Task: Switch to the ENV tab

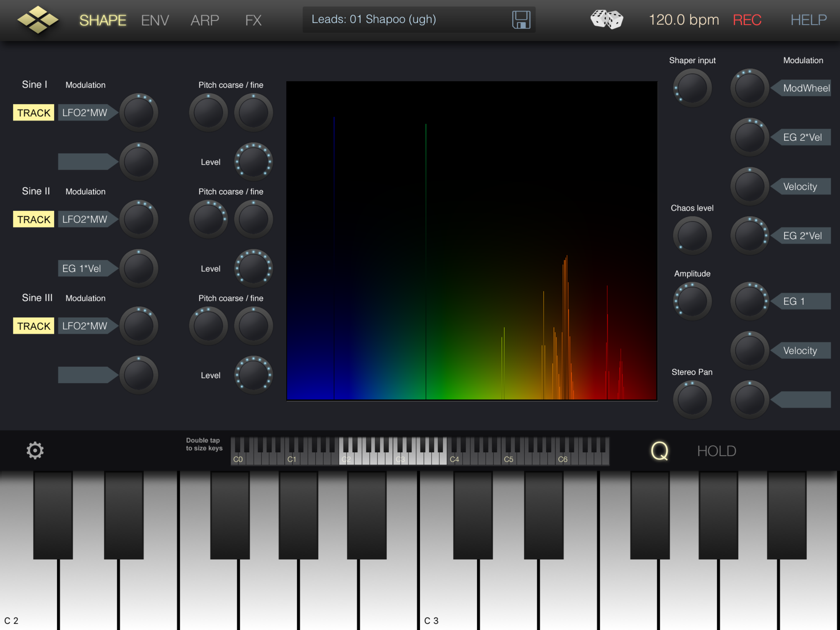Action: (155, 20)
